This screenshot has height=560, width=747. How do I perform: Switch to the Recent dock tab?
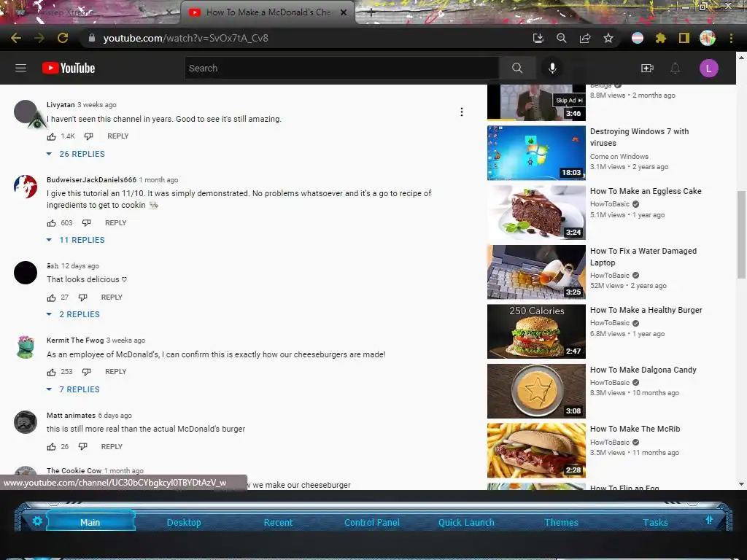pos(278,522)
